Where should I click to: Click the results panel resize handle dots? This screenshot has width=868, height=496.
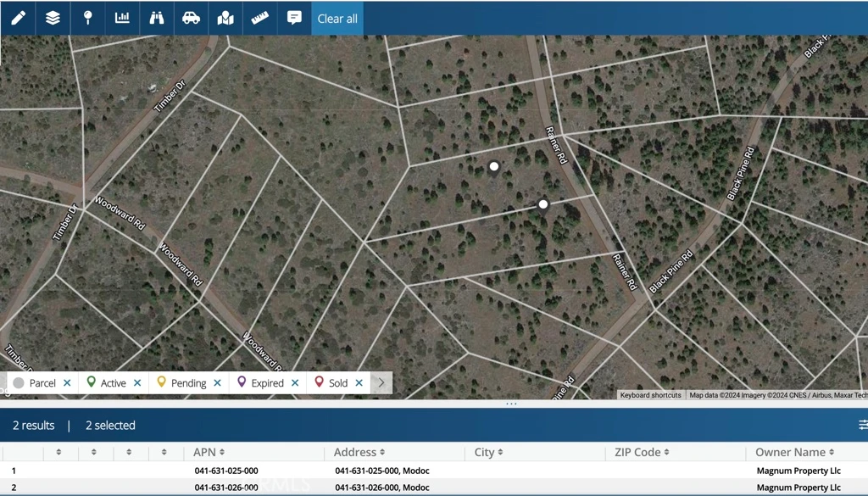[511, 404]
